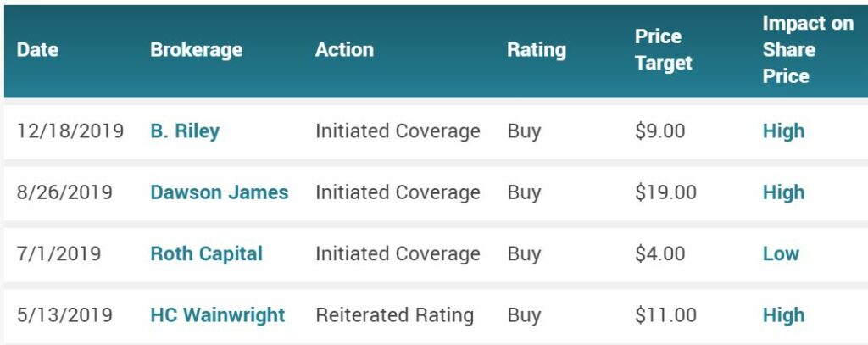This screenshot has width=868, height=345.
Task: Click the High impact link for HC Wainwright
Action: 784,315
